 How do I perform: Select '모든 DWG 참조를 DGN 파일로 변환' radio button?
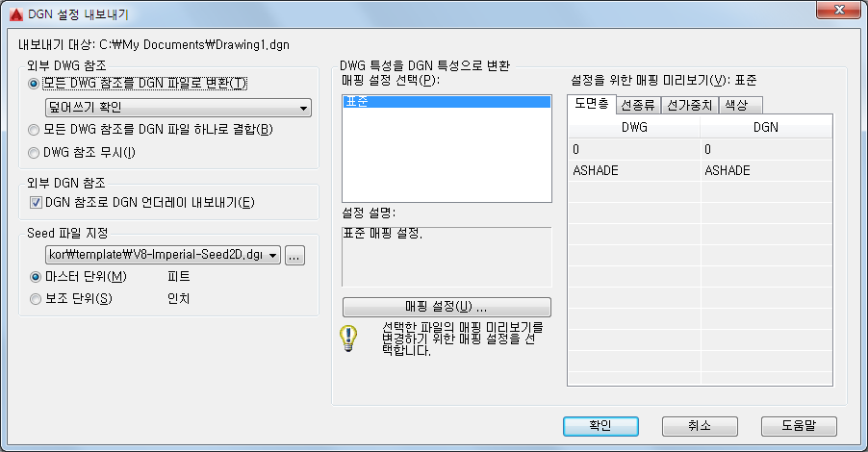click(34, 84)
